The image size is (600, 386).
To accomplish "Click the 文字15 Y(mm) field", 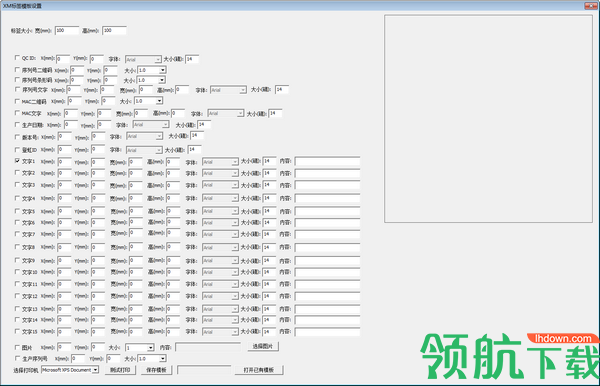I will (x=98, y=331).
